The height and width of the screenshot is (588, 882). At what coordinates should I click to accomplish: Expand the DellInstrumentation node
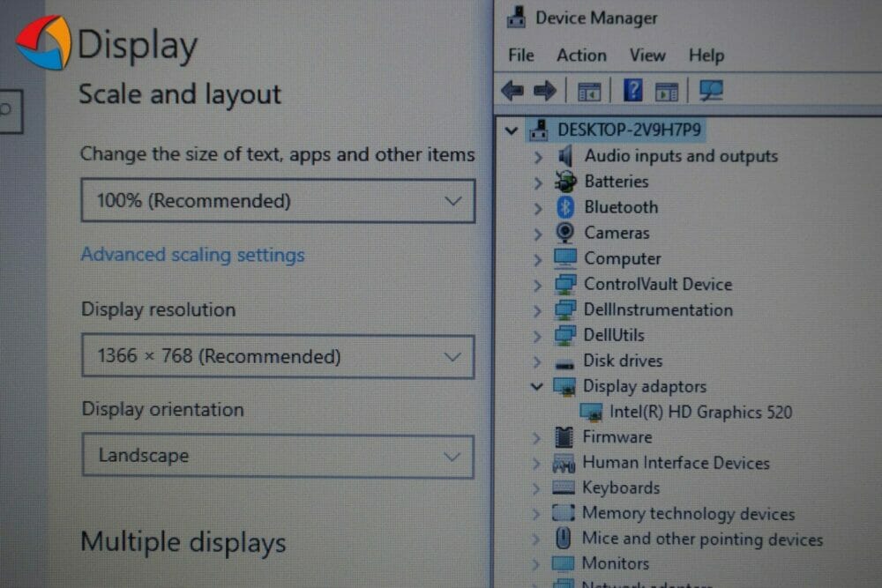[538, 310]
